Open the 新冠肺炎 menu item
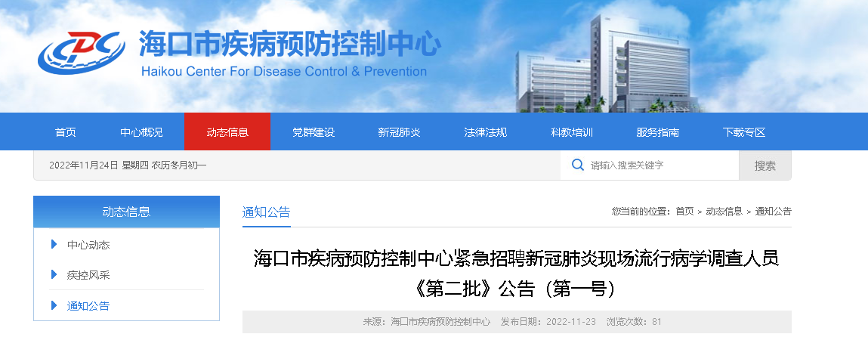Image resolution: width=868 pixels, height=337 pixels. pyautogui.click(x=400, y=132)
